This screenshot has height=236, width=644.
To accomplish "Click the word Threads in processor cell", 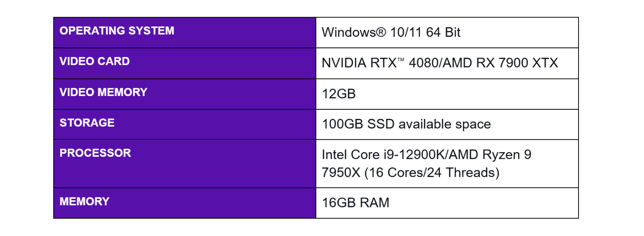I will 471,173.
